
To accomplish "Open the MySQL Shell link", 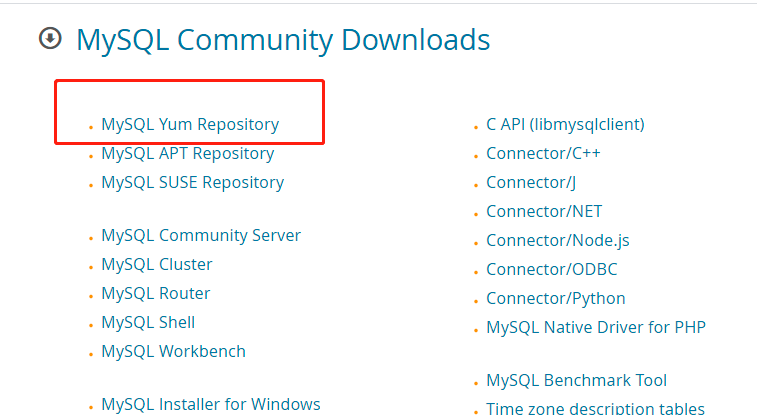I will (148, 322).
